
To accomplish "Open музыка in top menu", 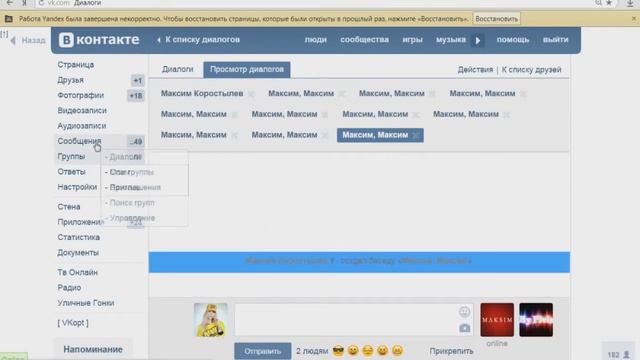I will 451,40.
